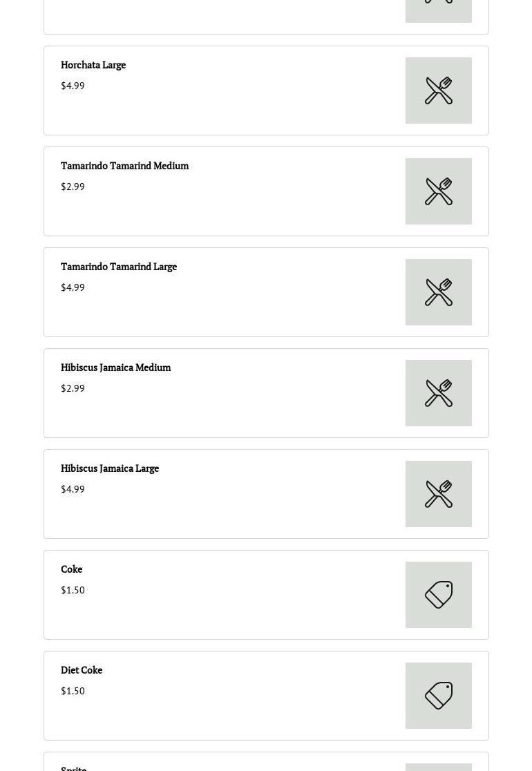Select the Hibiscus Jamaica Large title
The image size is (532, 771).
(x=110, y=468)
